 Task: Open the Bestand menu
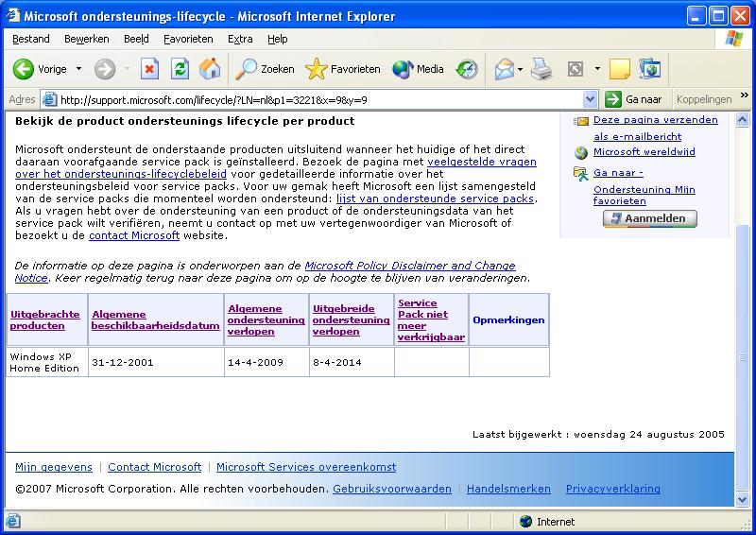31,39
